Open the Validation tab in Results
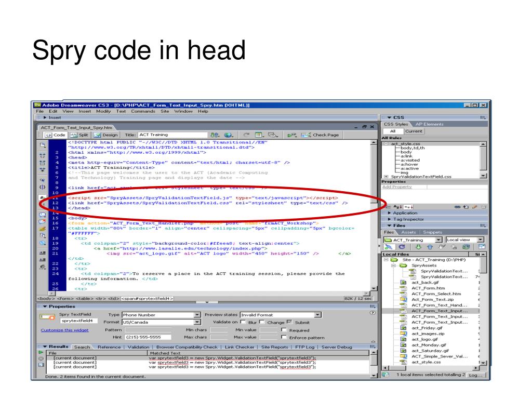The height and width of the screenshot is (399, 532). click(x=138, y=347)
